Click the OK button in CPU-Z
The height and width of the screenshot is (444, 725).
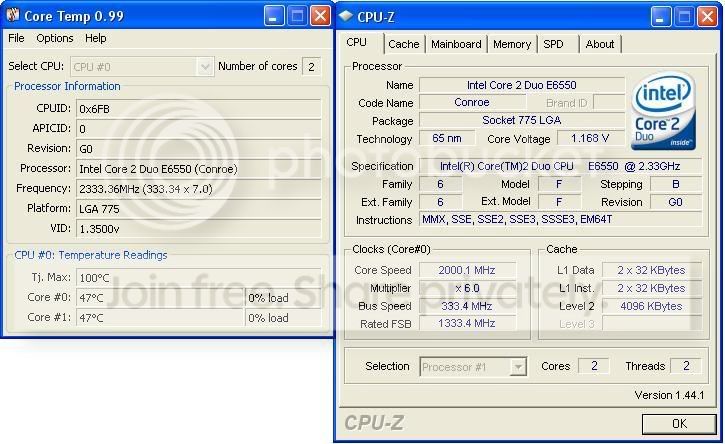coord(679,424)
